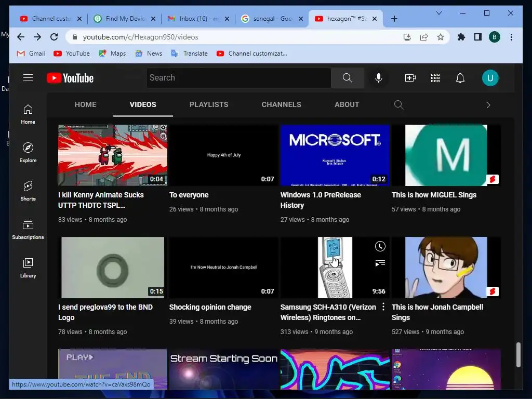Open the ABOUT channel tab

[347, 104]
